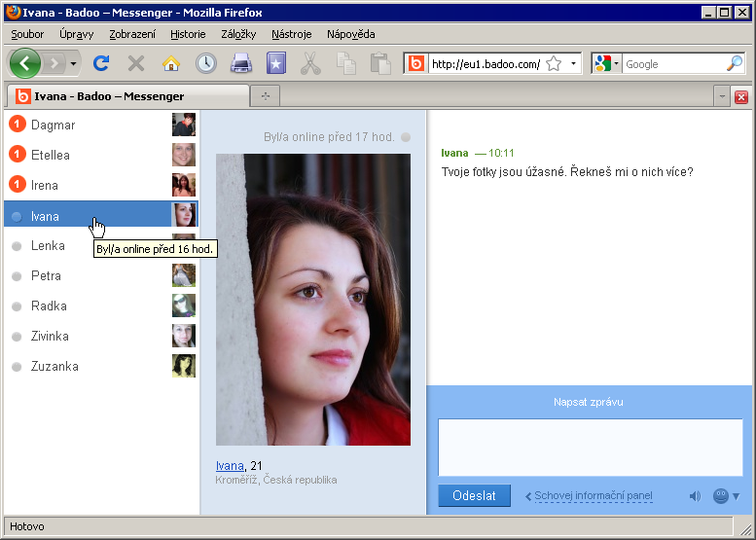Image resolution: width=756 pixels, height=540 pixels.
Task: Click Byl/a online před 17 hod. status text
Action: click(329, 137)
